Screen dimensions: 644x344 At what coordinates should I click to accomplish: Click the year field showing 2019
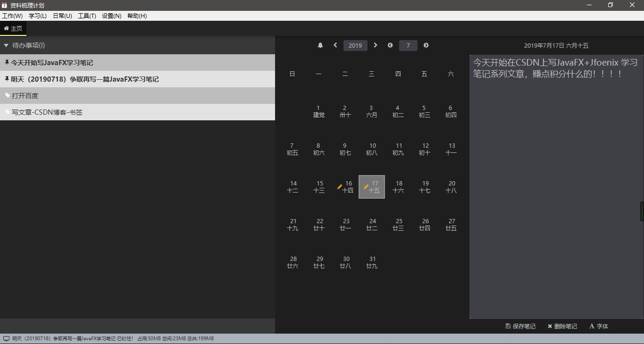coord(355,45)
